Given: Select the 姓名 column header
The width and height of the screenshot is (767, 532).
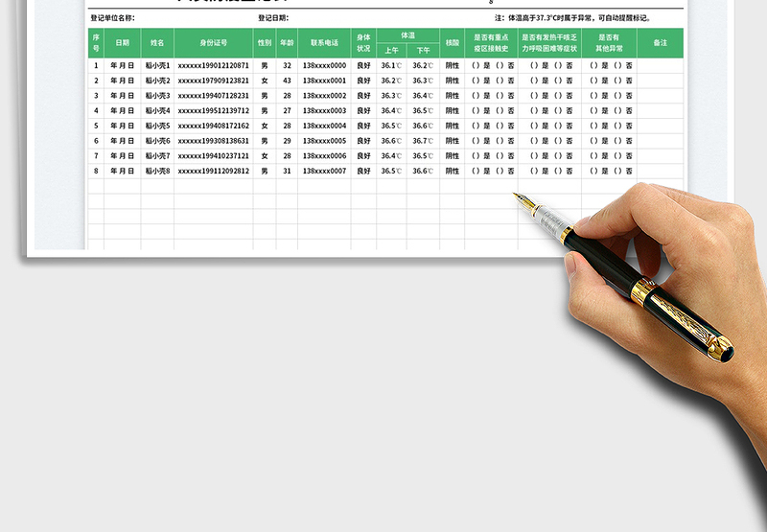Looking at the screenshot, I should tap(157, 43).
